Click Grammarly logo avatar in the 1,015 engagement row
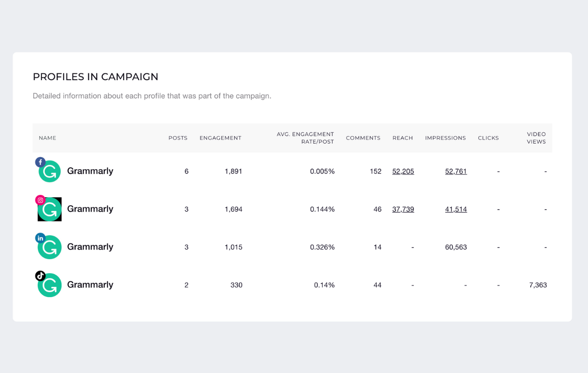The height and width of the screenshot is (373, 588). pyautogui.click(x=49, y=247)
